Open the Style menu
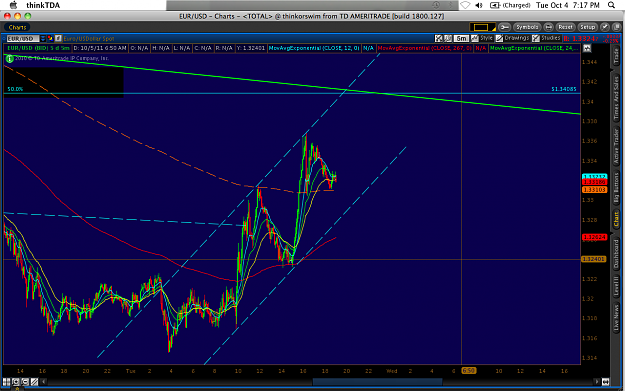Screen dimensions: 625x391 (x=482, y=38)
